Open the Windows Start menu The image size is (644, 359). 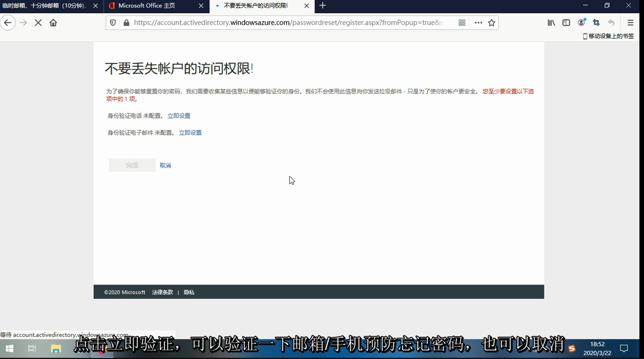[9, 349]
